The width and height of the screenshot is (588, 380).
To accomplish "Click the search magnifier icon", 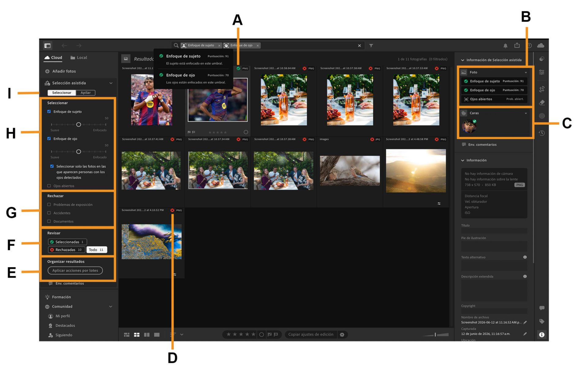I will pyautogui.click(x=176, y=45).
